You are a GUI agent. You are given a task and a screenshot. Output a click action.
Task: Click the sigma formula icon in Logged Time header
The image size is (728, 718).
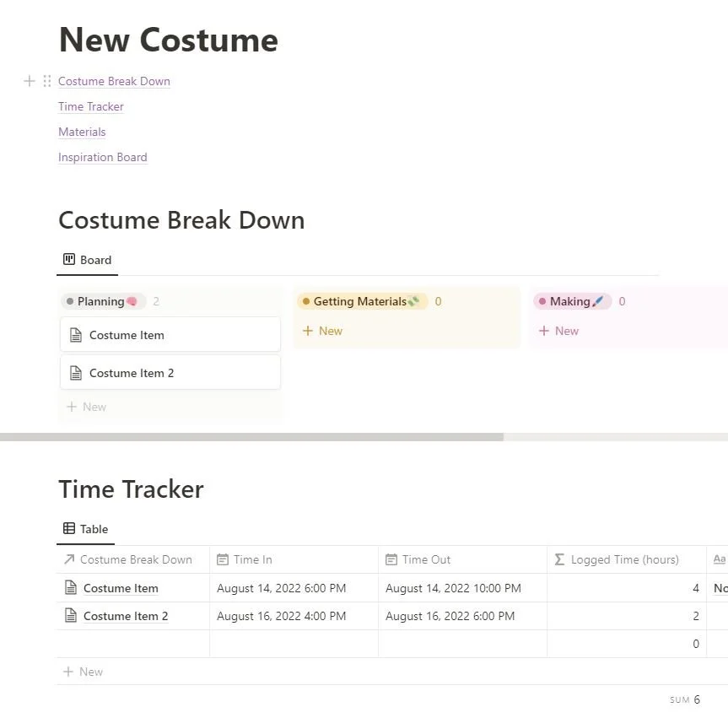pos(560,559)
